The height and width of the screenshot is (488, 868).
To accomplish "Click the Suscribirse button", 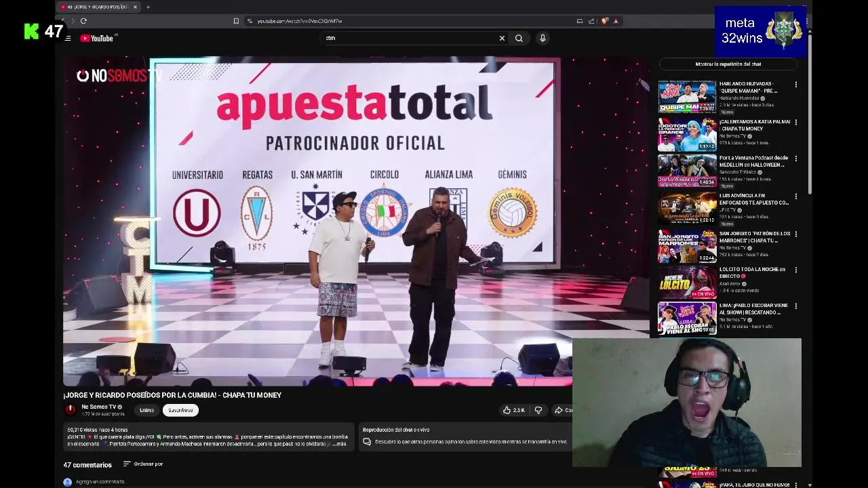I will (x=180, y=410).
